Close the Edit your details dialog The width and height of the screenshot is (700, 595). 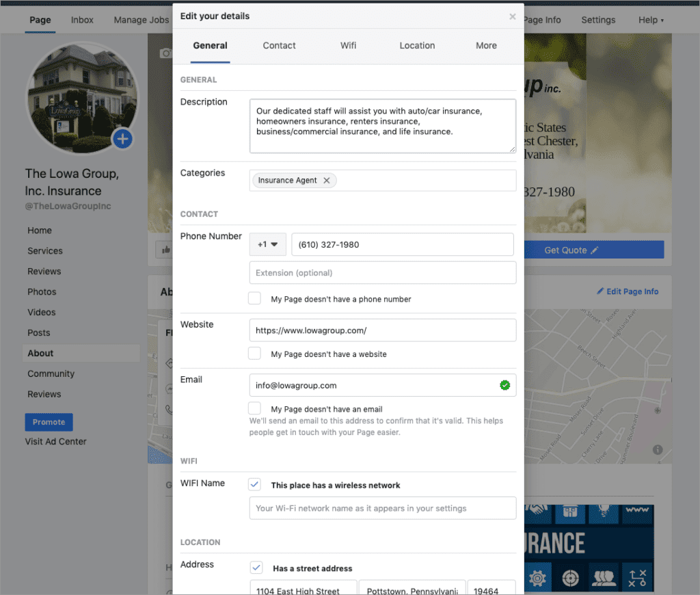[513, 16]
